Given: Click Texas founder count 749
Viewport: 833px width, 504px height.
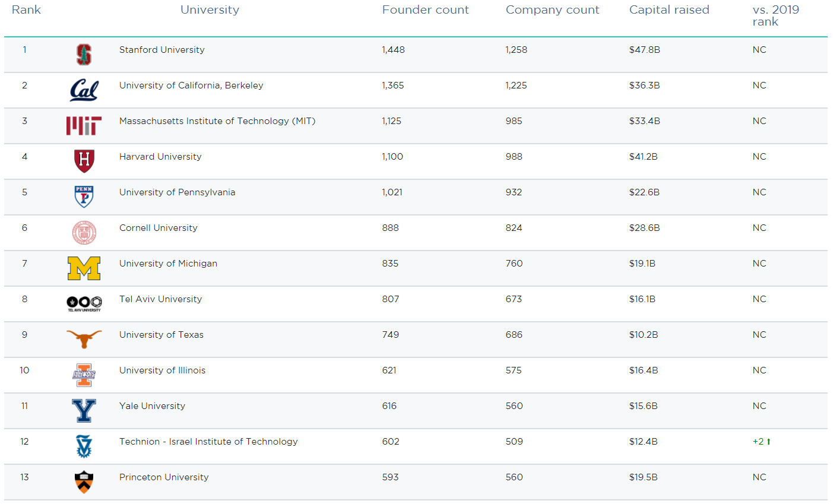Looking at the screenshot, I should (x=390, y=335).
